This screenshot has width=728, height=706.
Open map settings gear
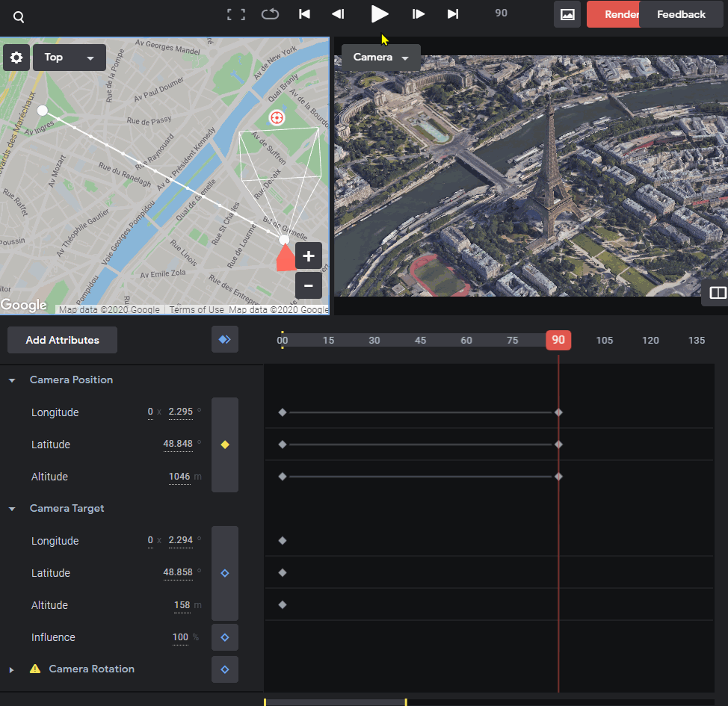16,58
